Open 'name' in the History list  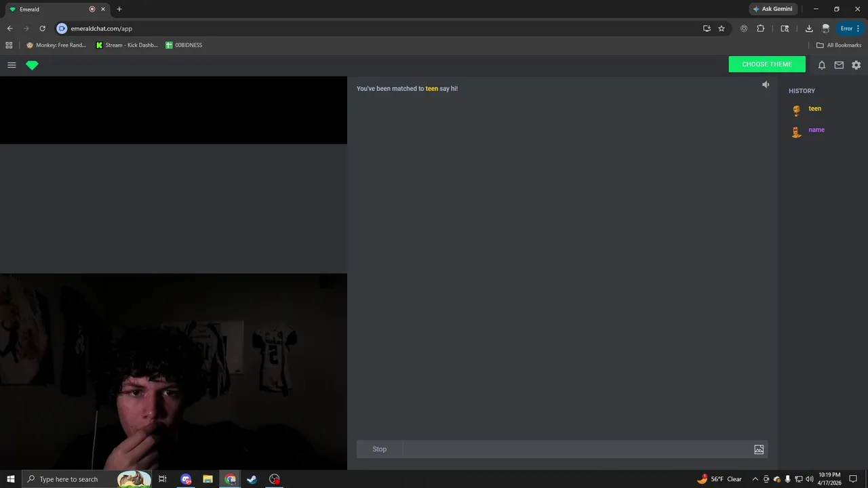(816, 129)
